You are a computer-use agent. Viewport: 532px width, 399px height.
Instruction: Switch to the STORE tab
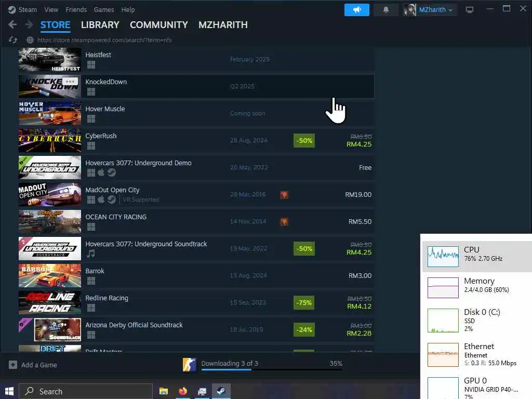pos(55,25)
